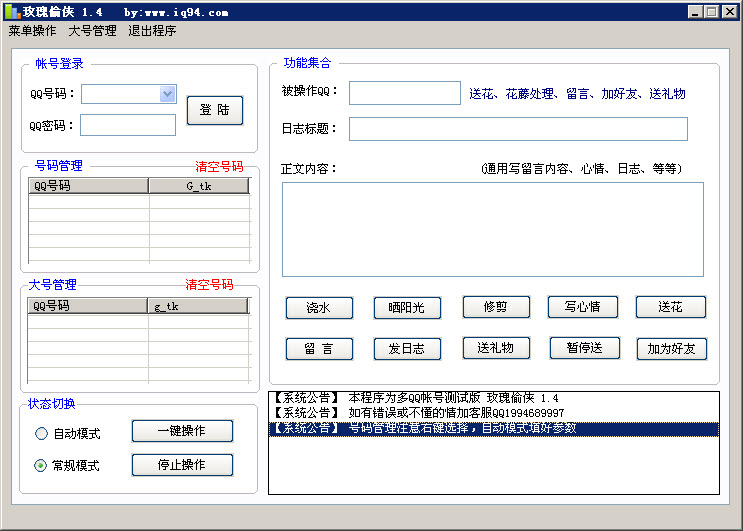This screenshot has width=743, height=531.
Task: Click the app icon in title bar
Action: [11, 12]
